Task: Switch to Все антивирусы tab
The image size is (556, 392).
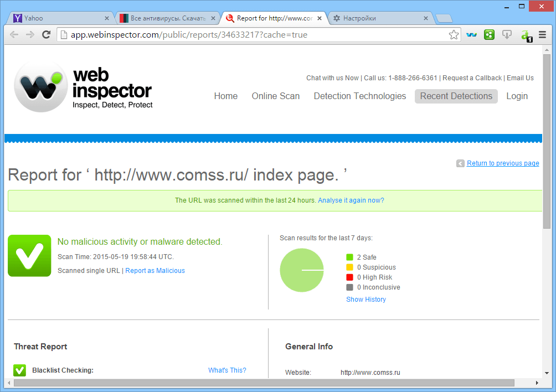Action: coord(167,18)
